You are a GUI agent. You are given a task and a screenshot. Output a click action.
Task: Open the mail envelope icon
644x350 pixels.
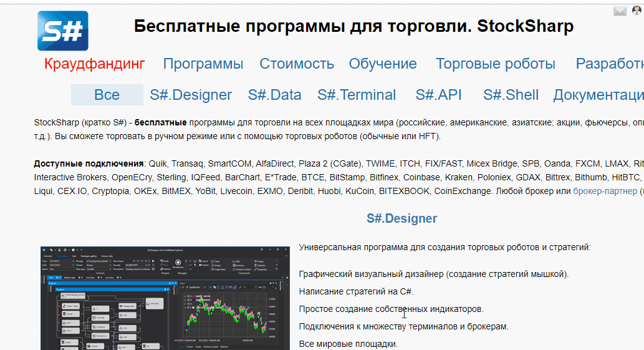click(620, 11)
